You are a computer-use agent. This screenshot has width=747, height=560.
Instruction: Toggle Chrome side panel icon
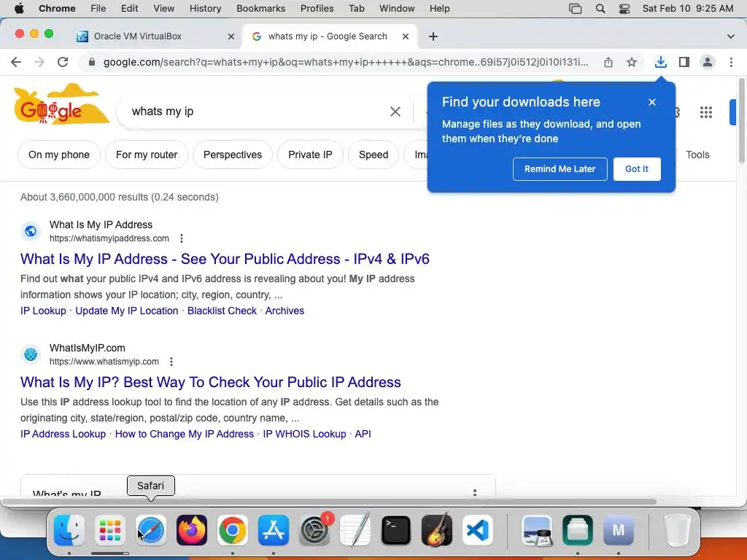point(684,62)
